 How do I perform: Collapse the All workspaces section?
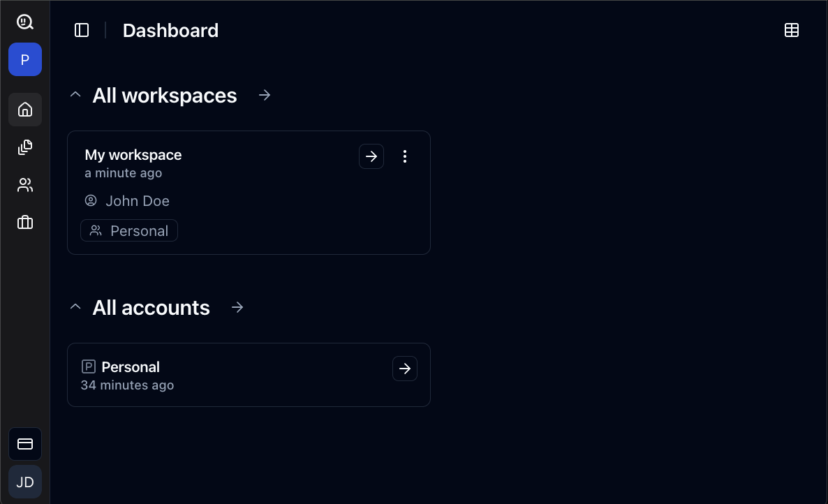[x=76, y=95]
